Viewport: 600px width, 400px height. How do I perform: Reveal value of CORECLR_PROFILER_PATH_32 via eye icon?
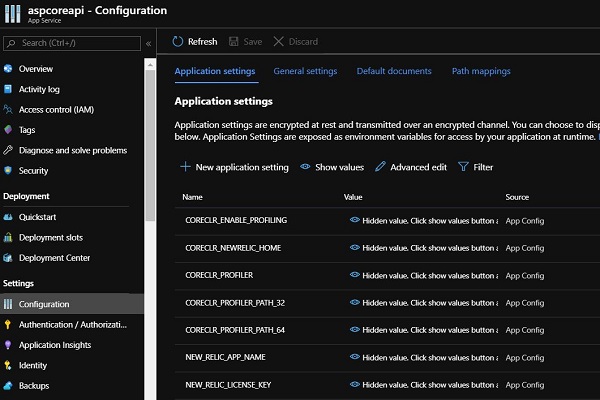355,302
